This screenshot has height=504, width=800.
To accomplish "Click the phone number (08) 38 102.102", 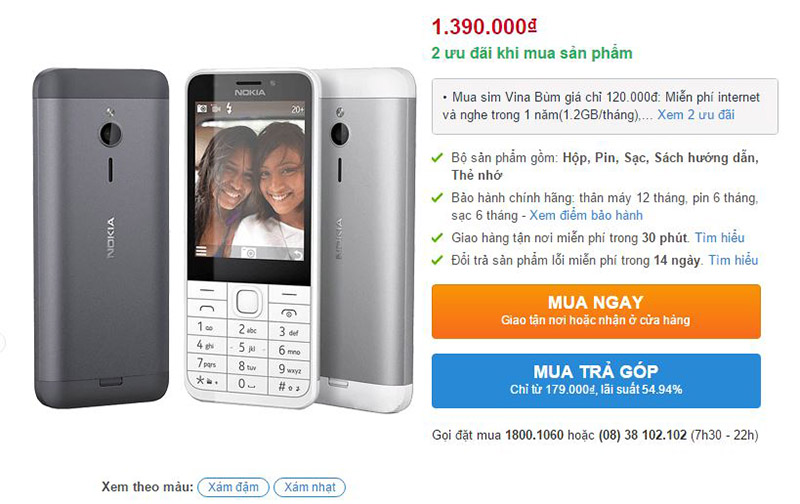I will [x=642, y=435].
